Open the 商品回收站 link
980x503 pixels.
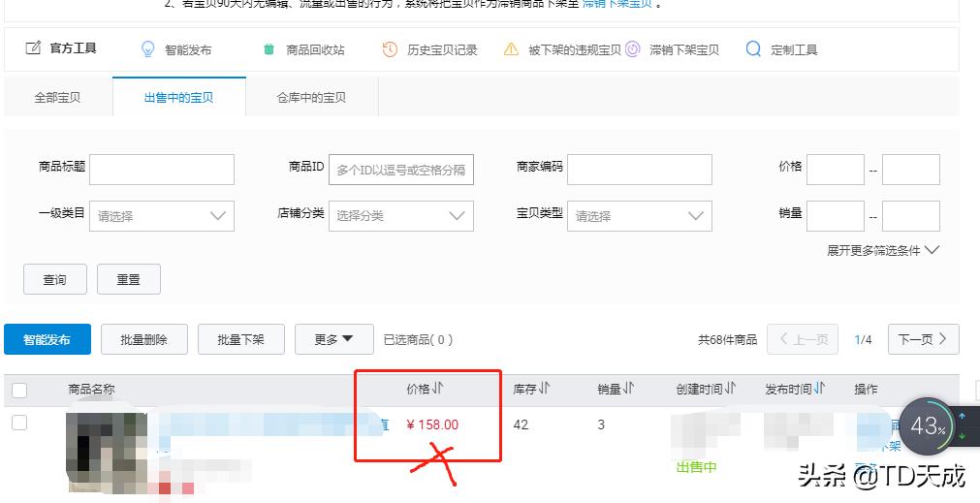click(x=315, y=50)
